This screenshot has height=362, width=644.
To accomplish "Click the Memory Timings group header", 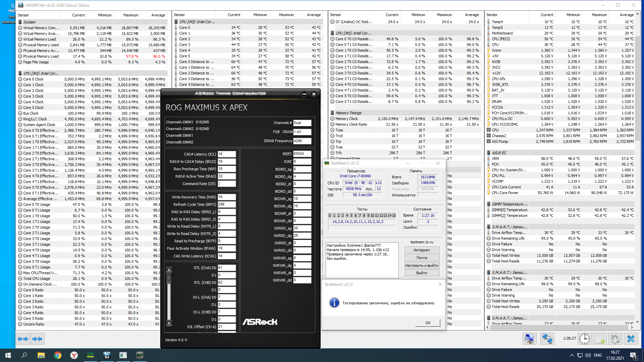I will tap(348, 113).
